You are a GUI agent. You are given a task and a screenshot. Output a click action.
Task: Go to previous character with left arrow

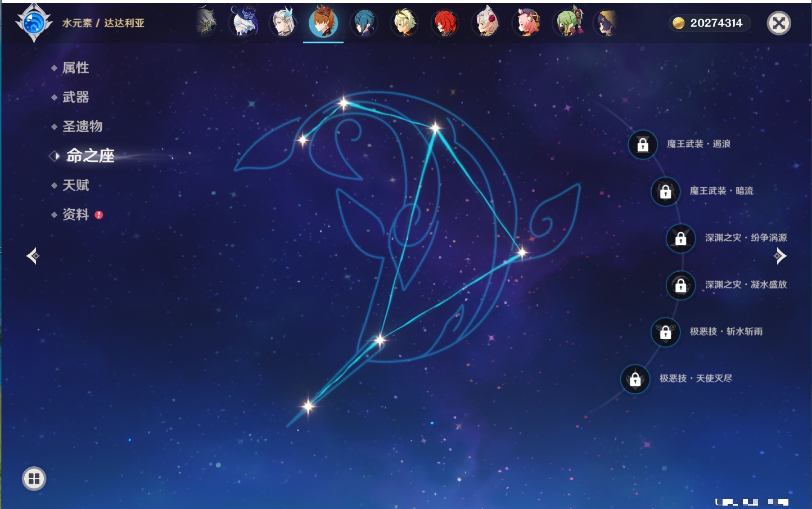click(x=33, y=256)
